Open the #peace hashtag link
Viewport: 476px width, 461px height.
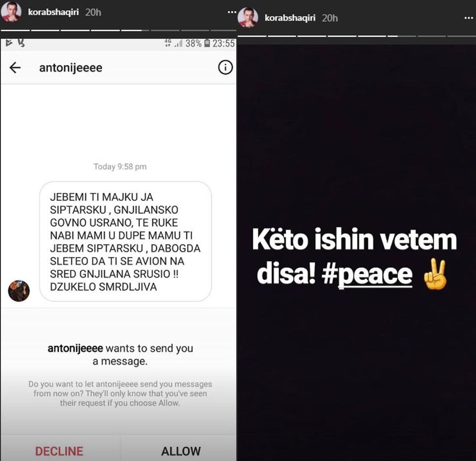(x=367, y=274)
